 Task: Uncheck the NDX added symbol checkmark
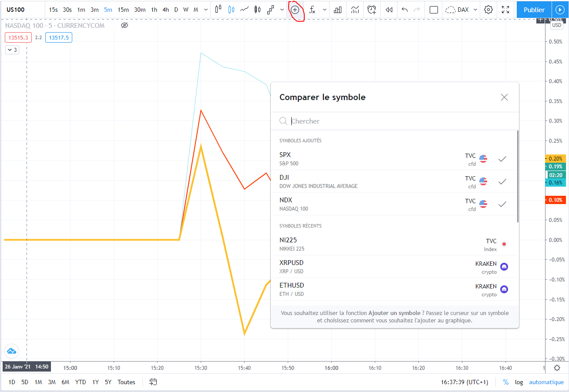[502, 204]
